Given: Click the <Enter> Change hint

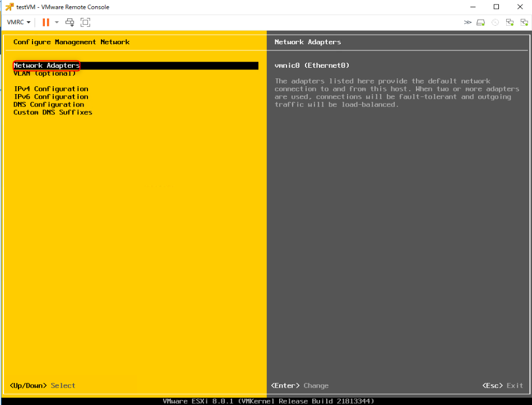Looking at the screenshot, I should point(299,385).
